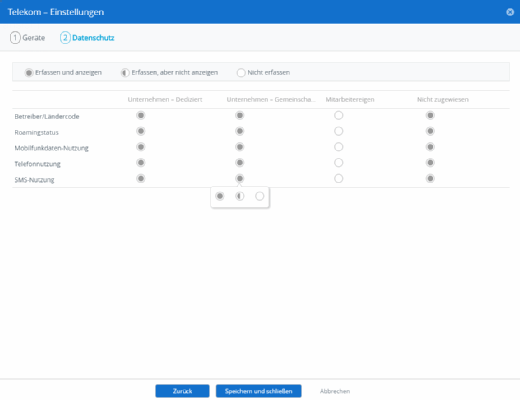This screenshot has width=520, height=400.
Task: Toggle Betreiber/Ländercode for Nicht zugewiesen
Action: point(430,115)
